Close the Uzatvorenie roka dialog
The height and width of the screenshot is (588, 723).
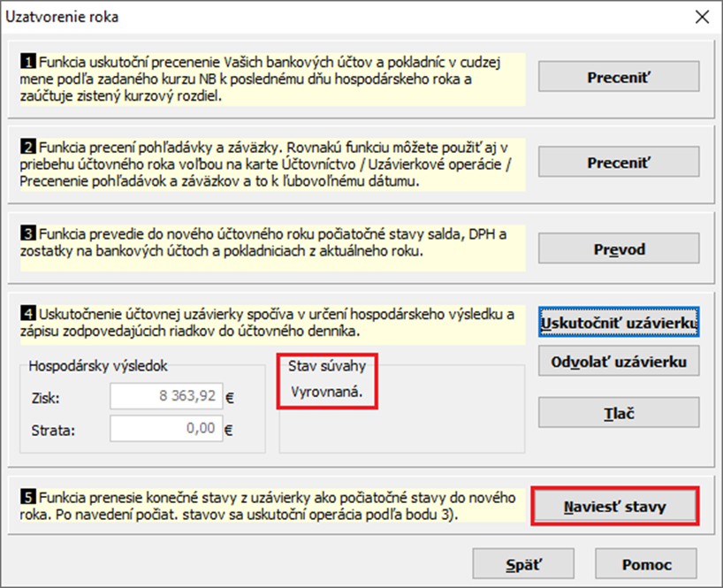coord(702,17)
